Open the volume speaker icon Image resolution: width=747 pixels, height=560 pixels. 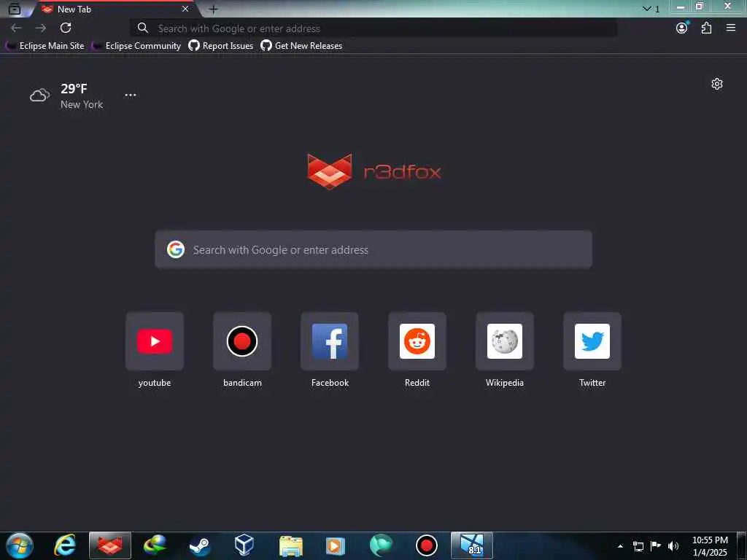[673, 546]
